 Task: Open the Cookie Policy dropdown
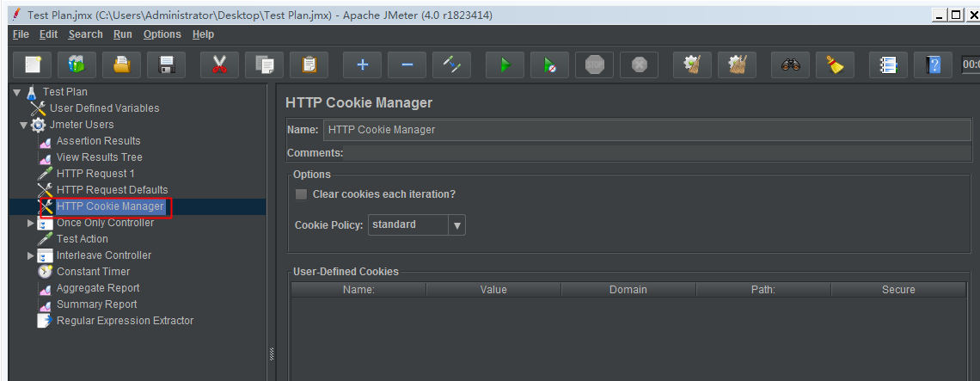coord(417,224)
